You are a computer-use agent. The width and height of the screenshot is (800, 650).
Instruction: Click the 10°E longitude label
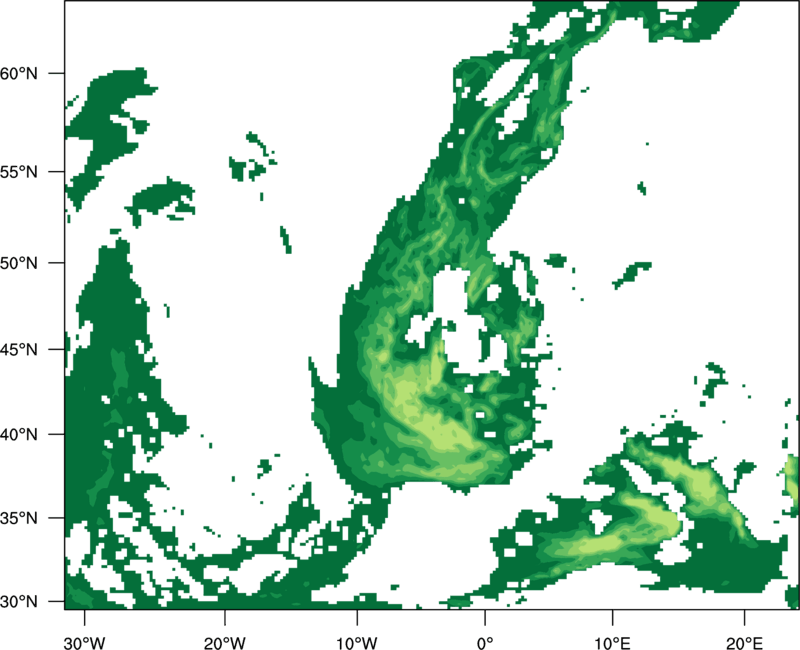pos(612,643)
